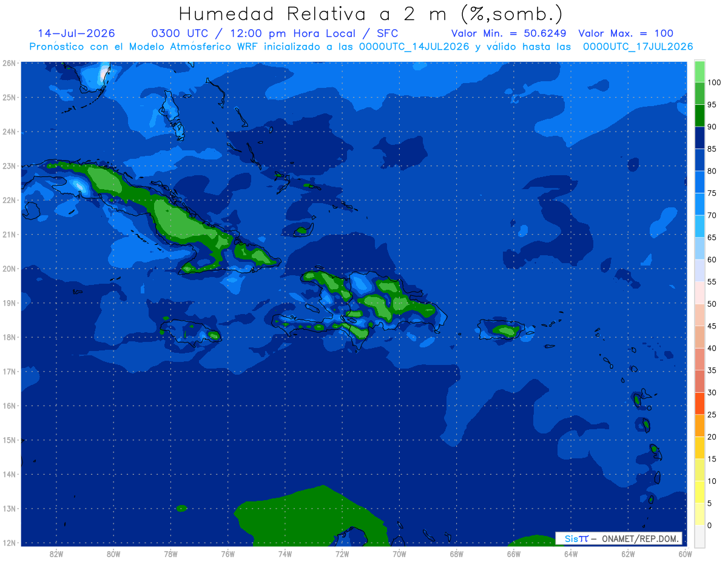Click the '66W' longitude label
This screenshot has height=562, width=728.
514,554
